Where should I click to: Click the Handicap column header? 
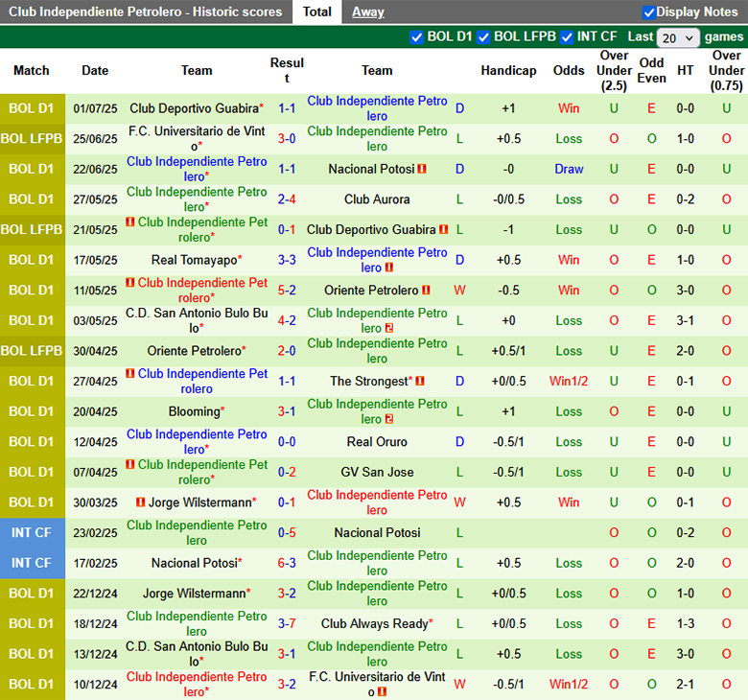point(508,71)
